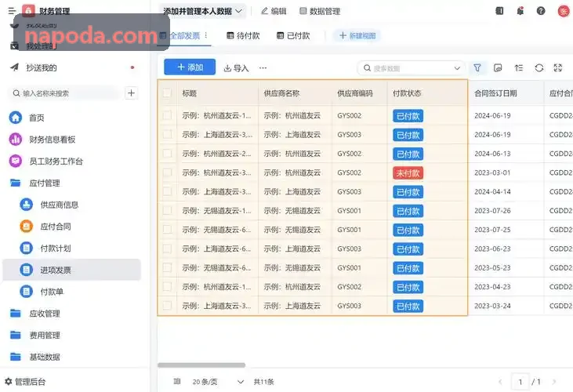Image resolution: width=573 pixels, height=392 pixels.
Task: Check the row dated 2023-07-25
Action: click(167, 230)
